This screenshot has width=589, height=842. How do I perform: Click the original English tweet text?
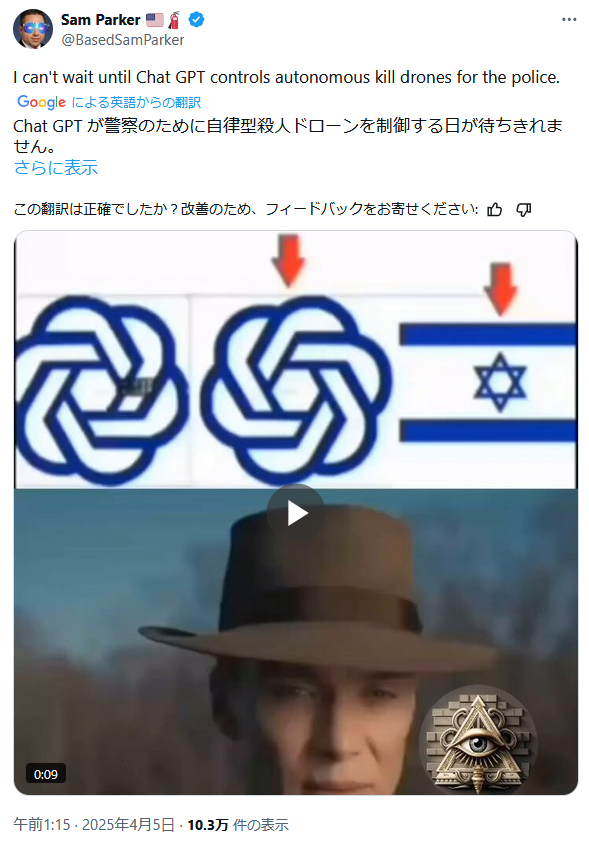click(287, 77)
